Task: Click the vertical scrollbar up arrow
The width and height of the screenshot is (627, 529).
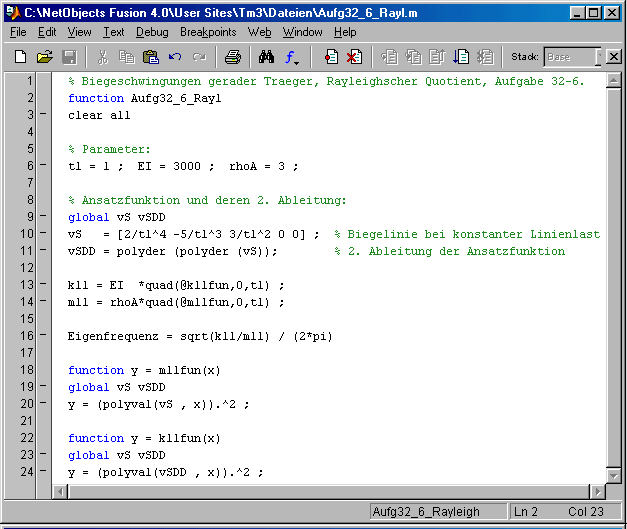Action: 613,81
